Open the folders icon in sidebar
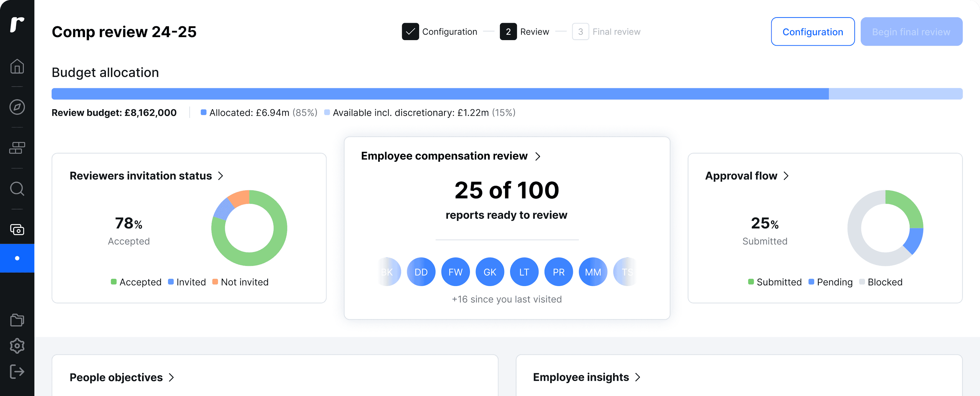This screenshot has width=980, height=396. [17, 320]
